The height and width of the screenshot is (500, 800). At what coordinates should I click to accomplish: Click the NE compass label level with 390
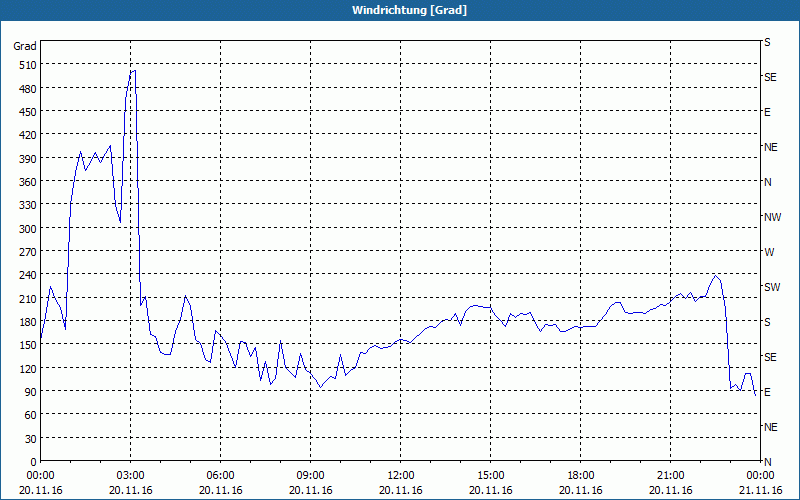770,147
